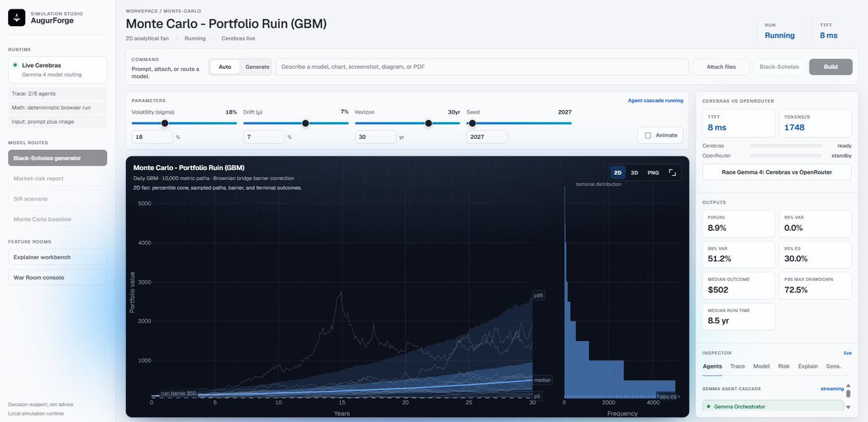Click 'Math: deterministic browser run' row
This screenshot has height=422, width=868.
(x=58, y=107)
